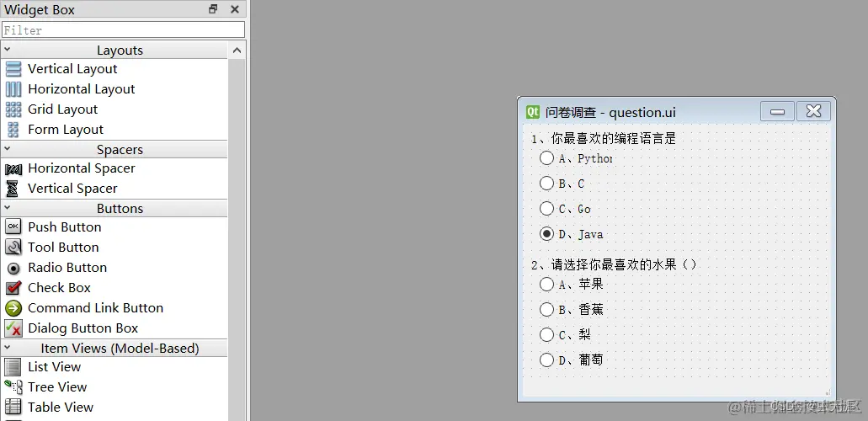This screenshot has width=868, height=421.
Task: Collapse the Item Views (Model-Based) category
Action: point(8,348)
